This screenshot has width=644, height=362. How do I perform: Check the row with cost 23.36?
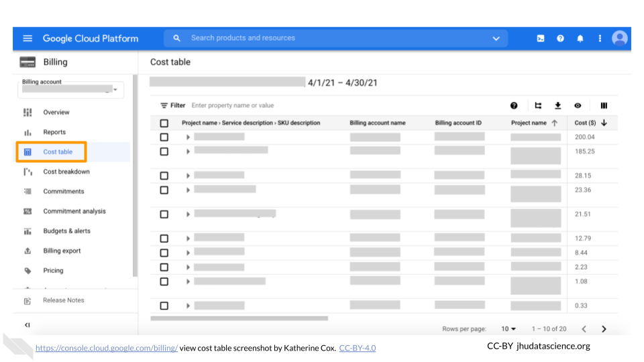tap(164, 190)
